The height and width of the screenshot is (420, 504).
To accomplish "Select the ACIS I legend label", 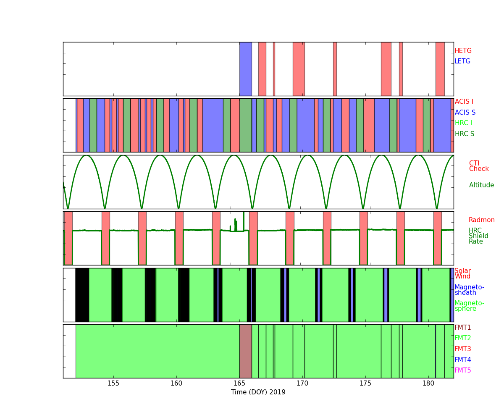I will click(x=464, y=102).
